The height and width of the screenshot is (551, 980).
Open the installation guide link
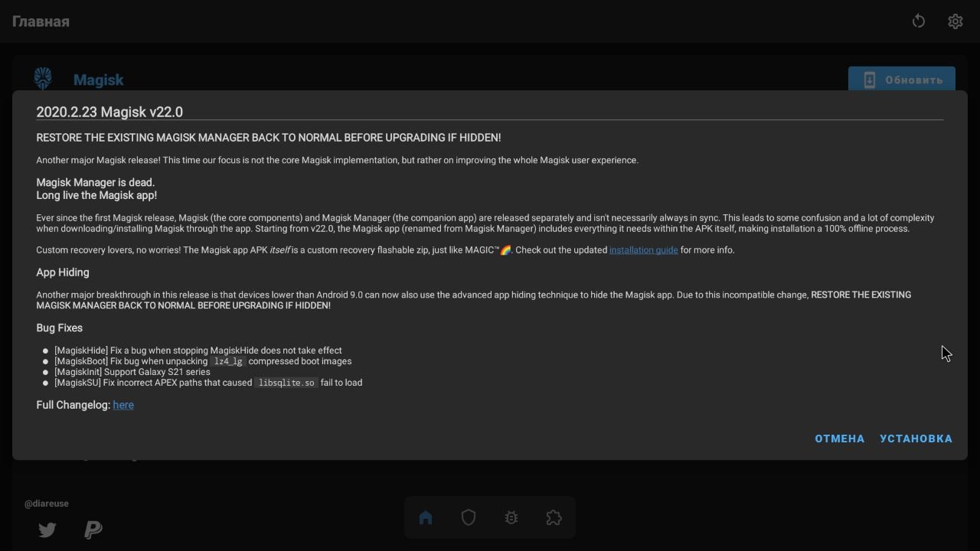click(x=643, y=250)
